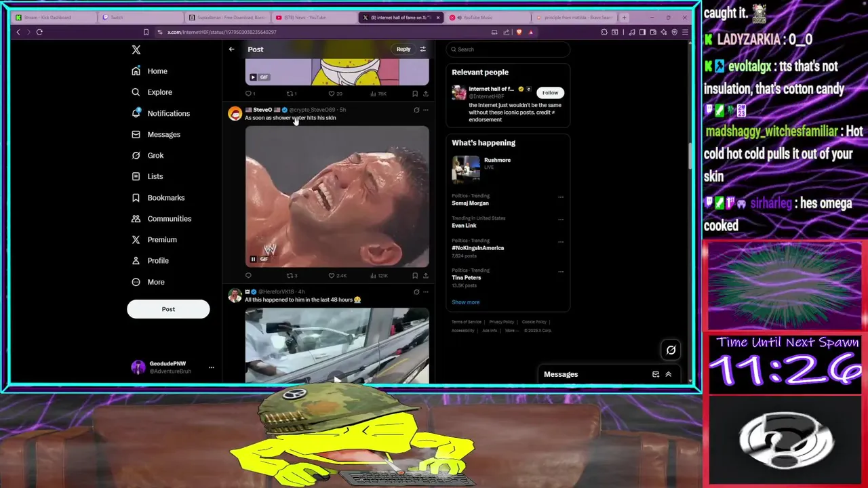
Task: Open Tina Peters trending topic
Action: pos(467,278)
